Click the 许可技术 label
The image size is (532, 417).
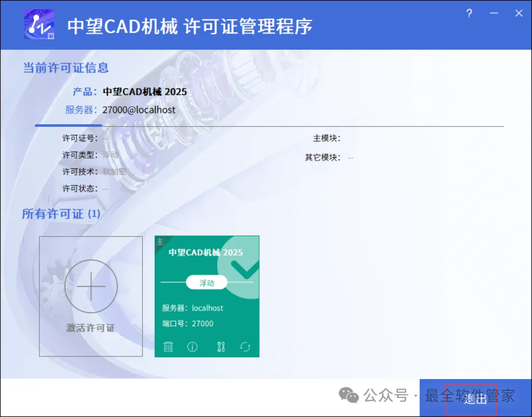click(80, 172)
